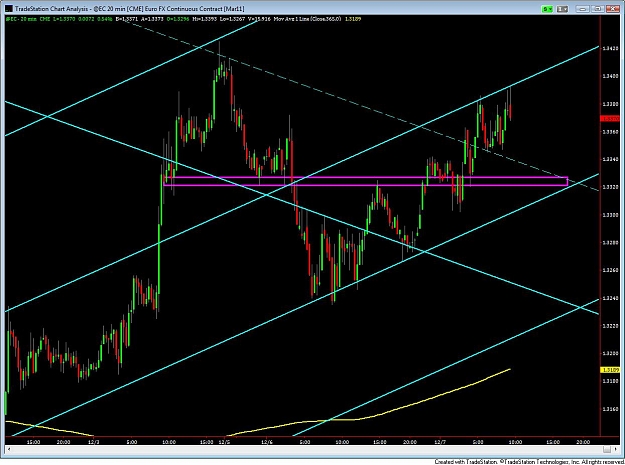Click the 1.3160 price axis label
The image size is (625, 465).
point(610,409)
